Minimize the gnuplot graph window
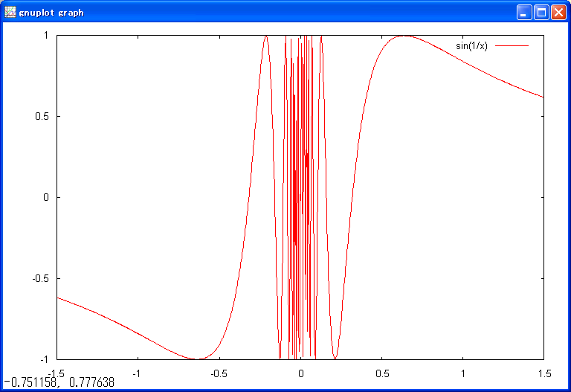The width and height of the screenshot is (571, 392). click(524, 13)
